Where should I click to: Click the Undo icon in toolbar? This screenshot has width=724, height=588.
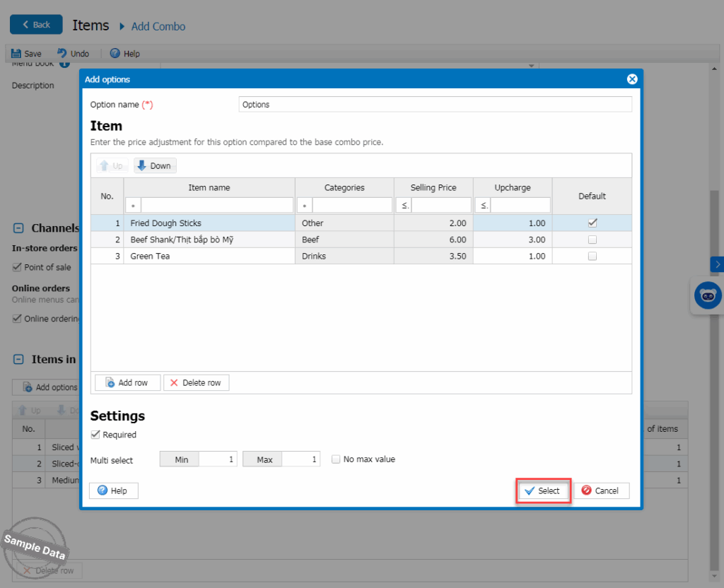point(62,54)
